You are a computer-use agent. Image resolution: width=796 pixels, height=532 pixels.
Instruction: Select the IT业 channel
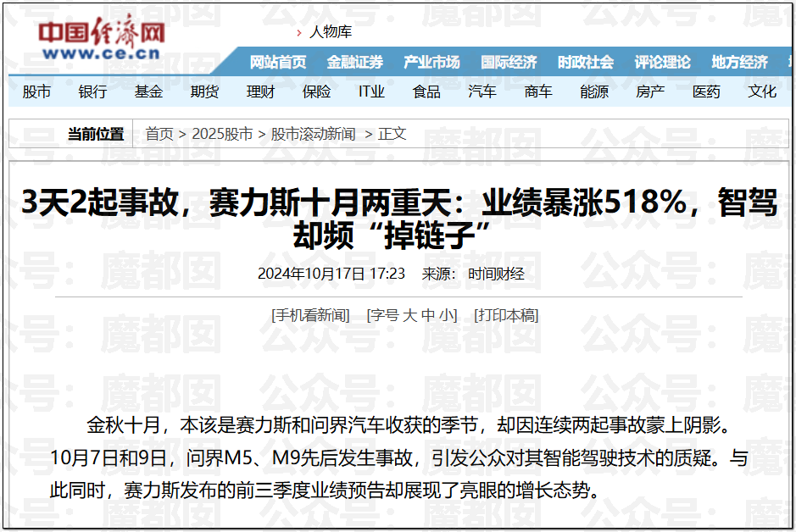coord(371,91)
